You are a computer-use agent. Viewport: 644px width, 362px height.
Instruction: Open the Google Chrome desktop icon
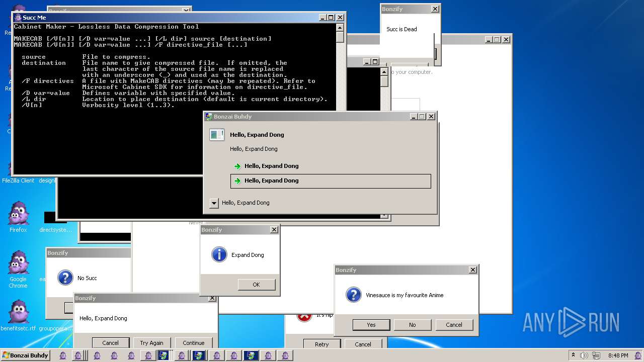point(18,269)
